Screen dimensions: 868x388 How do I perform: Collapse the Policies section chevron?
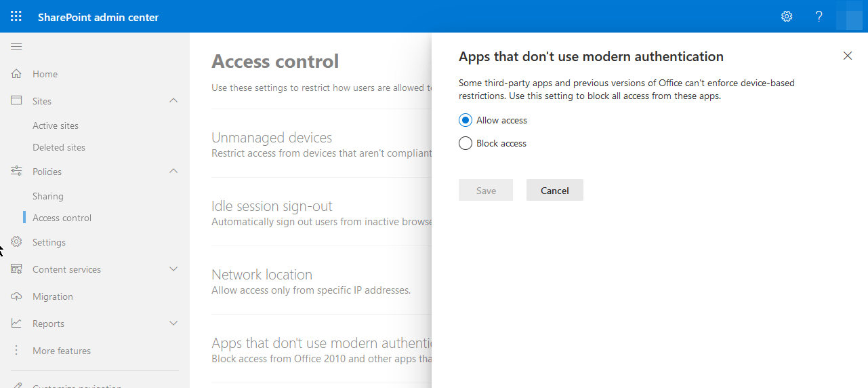coord(173,171)
